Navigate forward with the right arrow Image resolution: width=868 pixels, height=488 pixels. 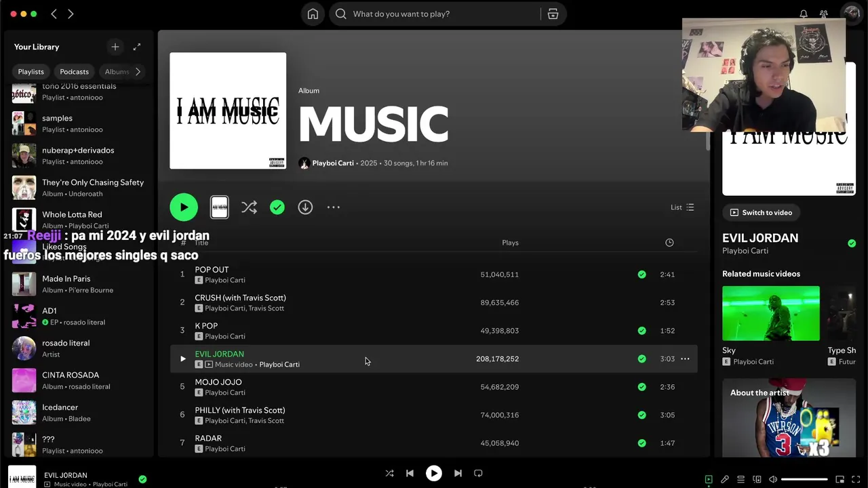coord(71,14)
